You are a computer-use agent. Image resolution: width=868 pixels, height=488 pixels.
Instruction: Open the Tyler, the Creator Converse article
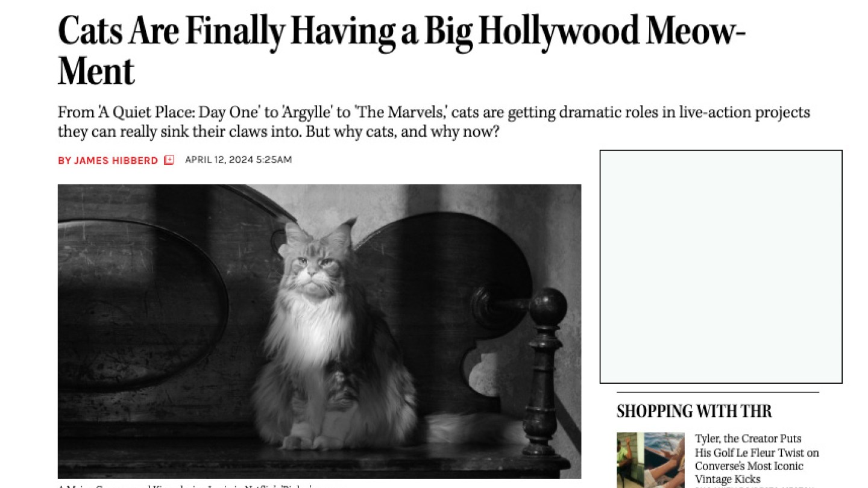click(x=757, y=458)
